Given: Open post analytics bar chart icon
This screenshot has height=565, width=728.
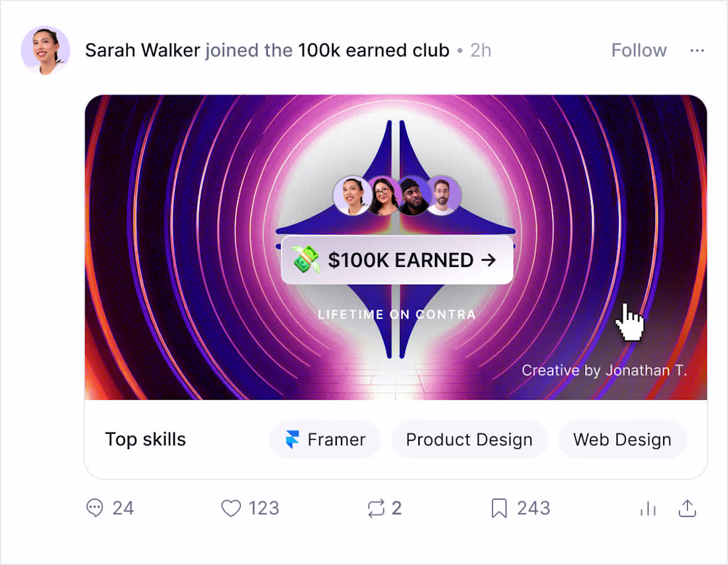Looking at the screenshot, I should [x=648, y=509].
